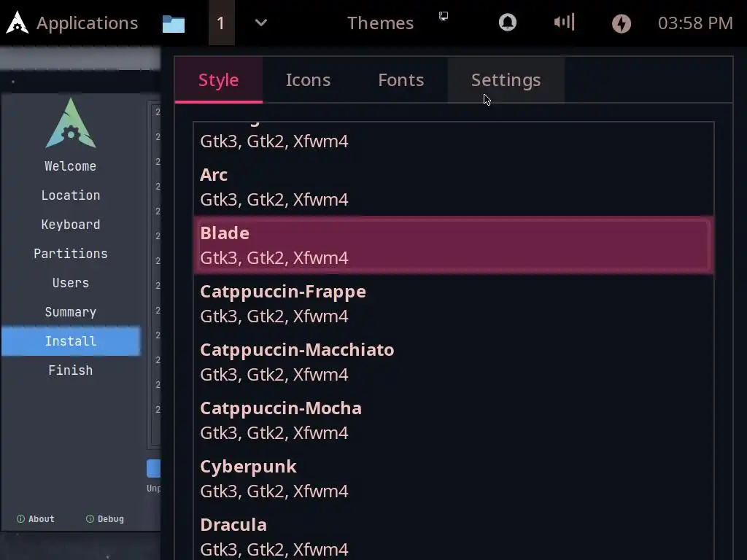Open the file manager folder icon
This screenshot has width=747, height=560.
tap(174, 24)
